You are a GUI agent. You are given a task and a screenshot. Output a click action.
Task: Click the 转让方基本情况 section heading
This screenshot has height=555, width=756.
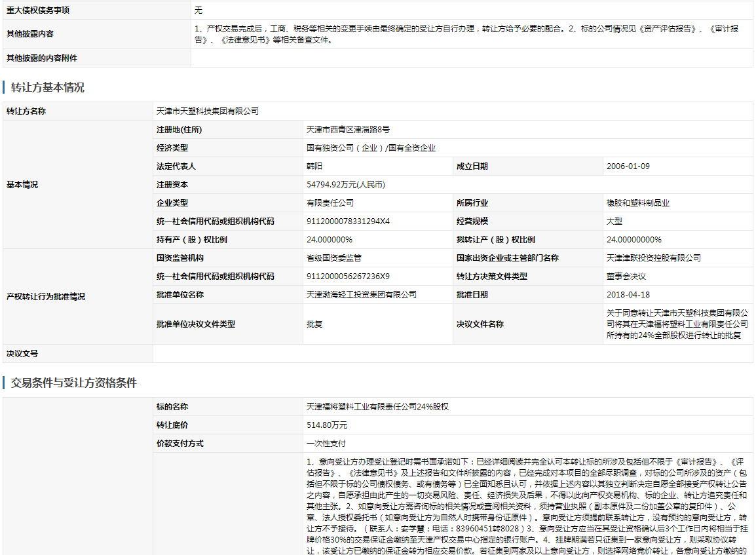(x=48, y=87)
